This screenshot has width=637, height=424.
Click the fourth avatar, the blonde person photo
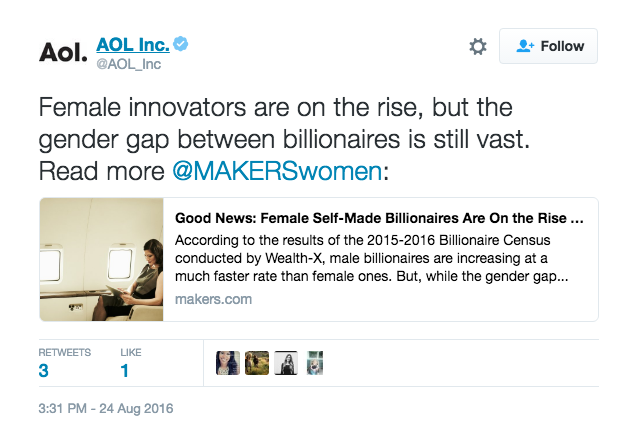315,363
